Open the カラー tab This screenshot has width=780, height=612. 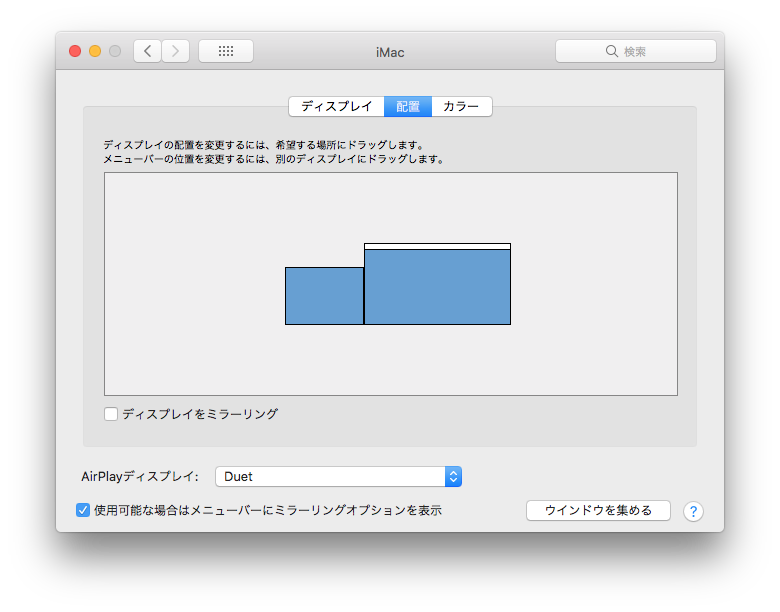pyautogui.click(x=462, y=106)
